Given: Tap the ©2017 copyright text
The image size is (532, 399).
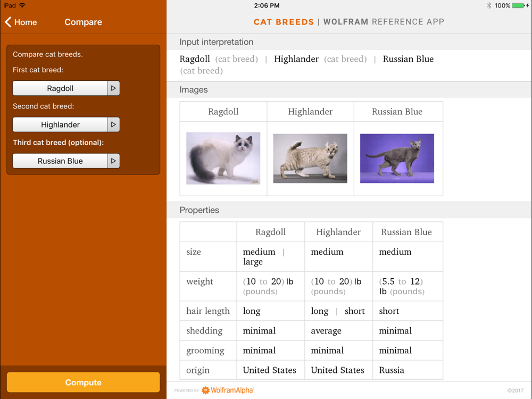Looking at the screenshot, I should click(515, 390).
